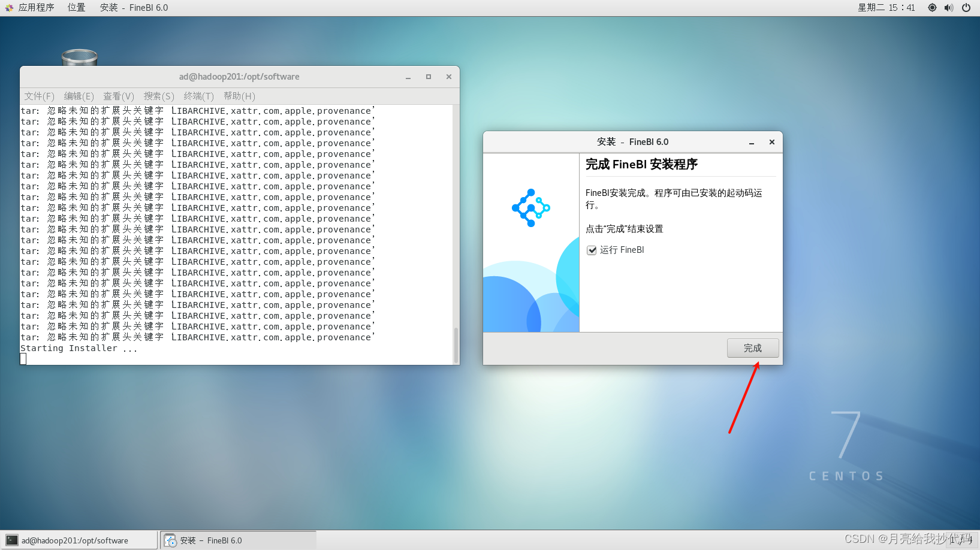980x550 pixels.
Task: Click the installer icon in the taskbar
Action: 171,540
